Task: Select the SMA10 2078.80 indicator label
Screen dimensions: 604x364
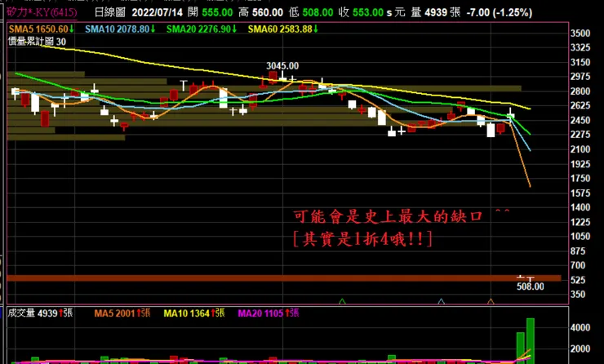Action: pos(120,29)
